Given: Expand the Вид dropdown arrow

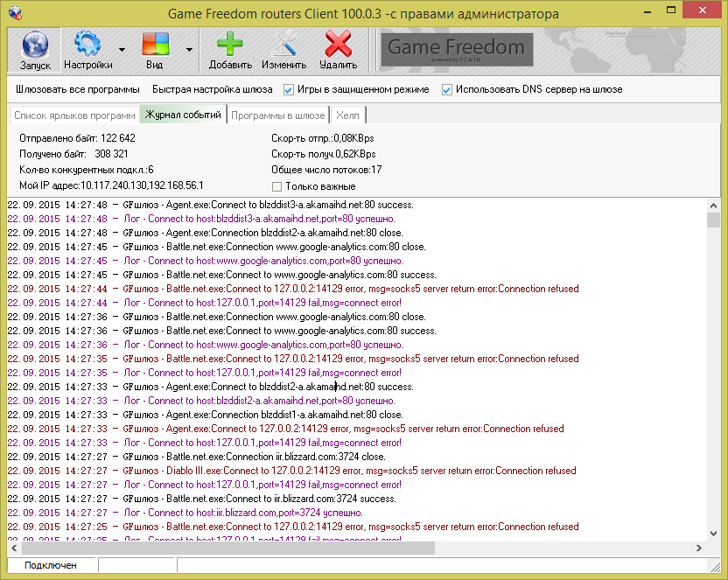Looking at the screenshot, I should [x=189, y=50].
